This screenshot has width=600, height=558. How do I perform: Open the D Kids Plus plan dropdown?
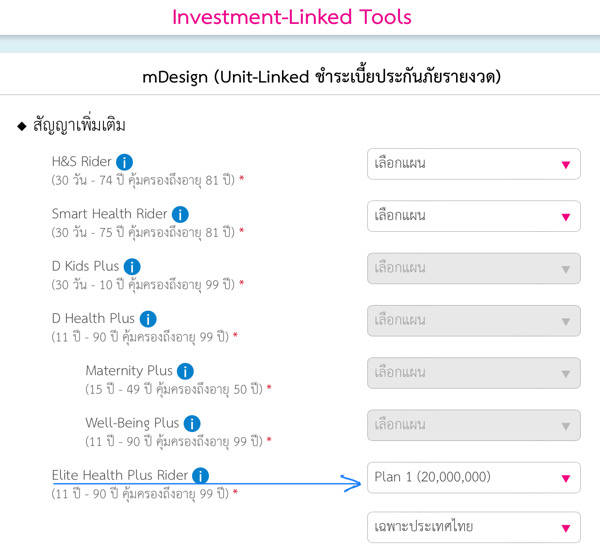tap(473, 268)
